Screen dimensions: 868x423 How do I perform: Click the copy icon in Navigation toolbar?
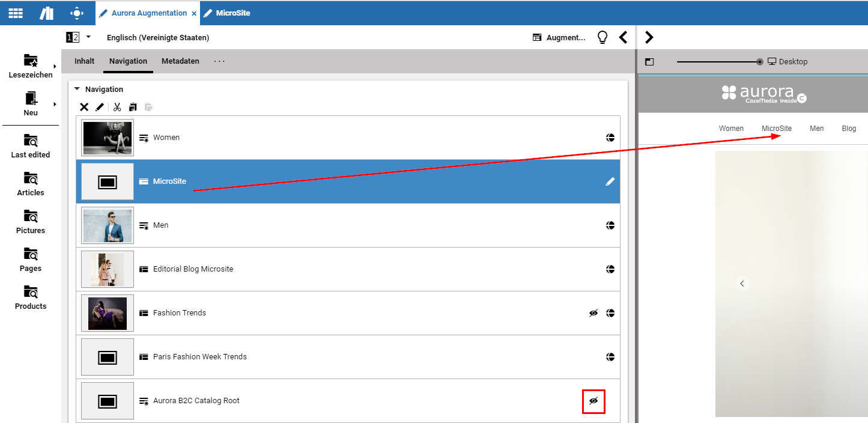click(x=133, y=107)
